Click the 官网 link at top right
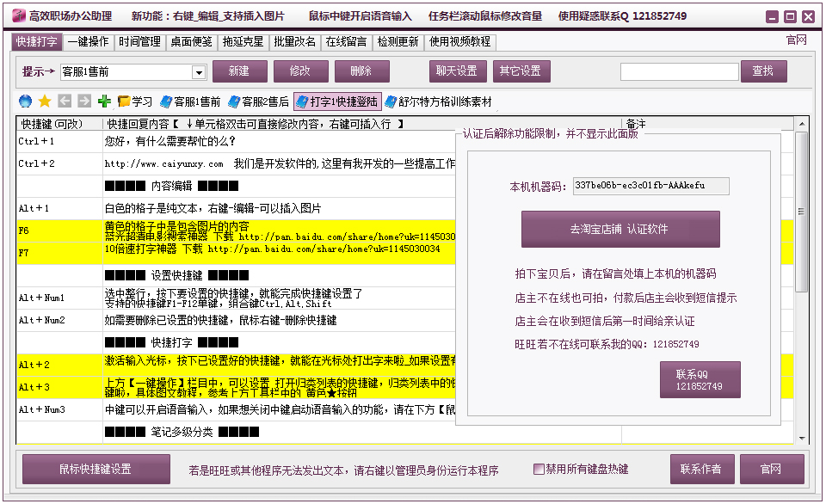Screen dimensions: 826x504 (796, 40)
